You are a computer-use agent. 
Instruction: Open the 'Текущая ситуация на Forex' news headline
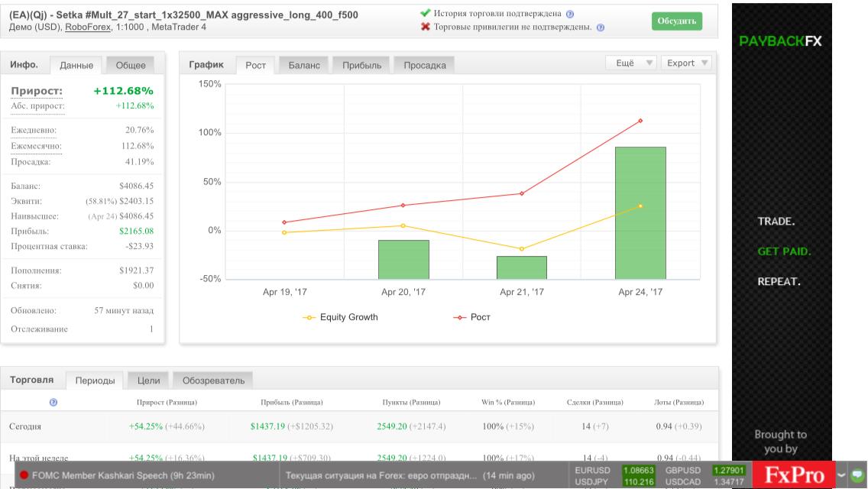click(x=381, y=475)
